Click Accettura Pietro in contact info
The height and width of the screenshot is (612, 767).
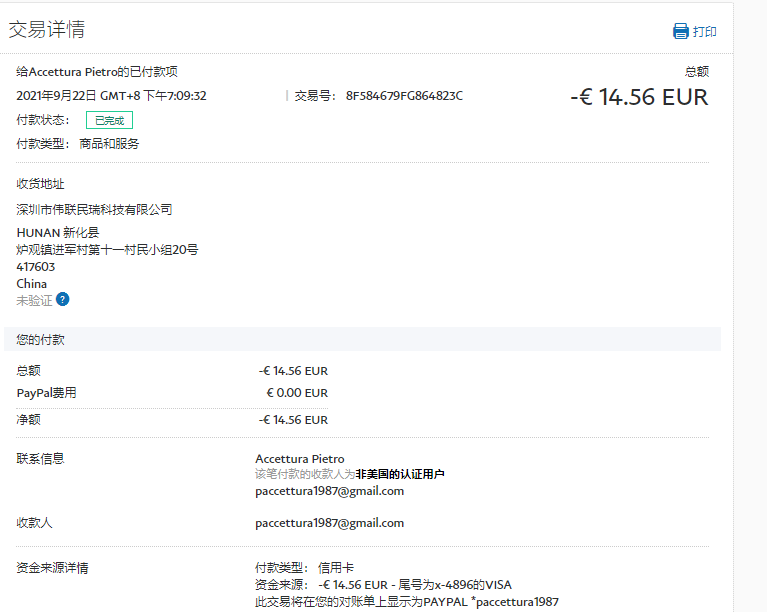(x=300, y=459)
